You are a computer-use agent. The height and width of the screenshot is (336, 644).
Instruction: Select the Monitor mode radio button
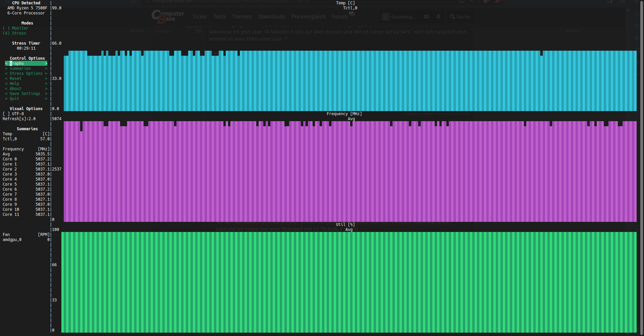[15, 28]
